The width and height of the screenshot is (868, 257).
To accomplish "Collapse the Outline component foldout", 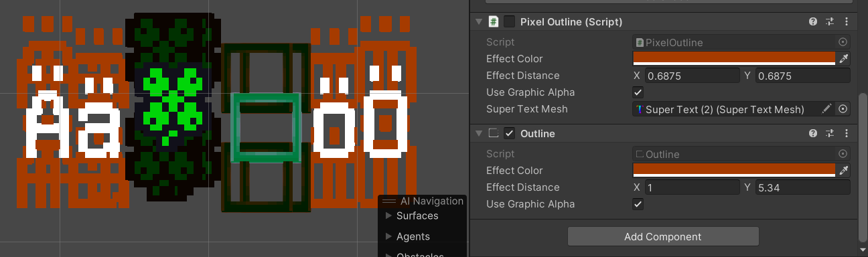I will click(478, 133).
